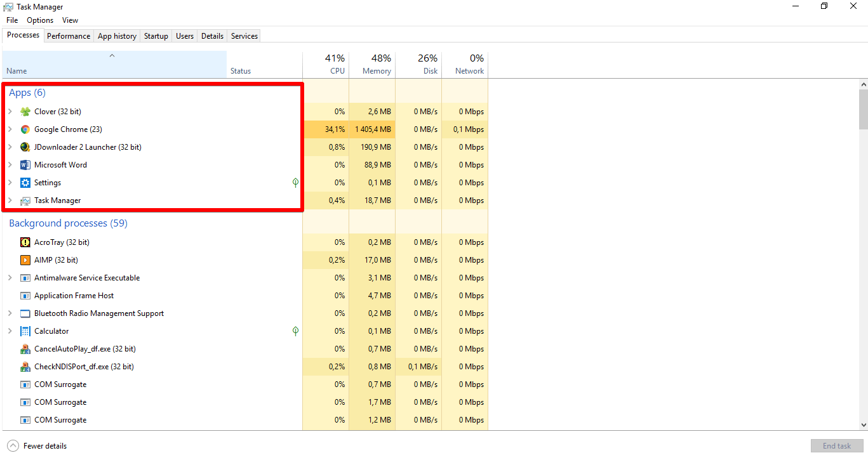Click the Microsoft Word icon
The width and height of the screenshot is (868, 460).
25,164
